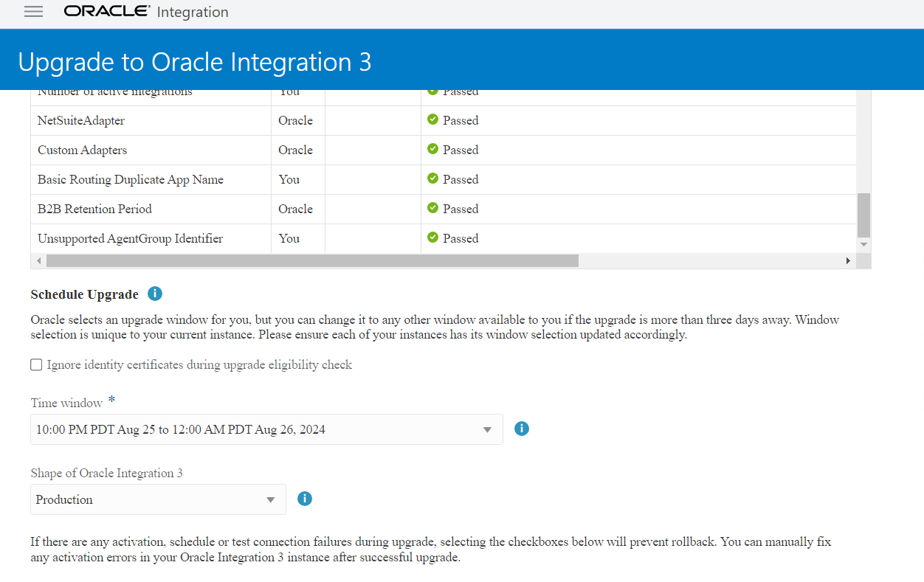The width and height of the screenshot is (924, 582).
Task: Open the hamburger navigation menu
Action: (34, 12)
